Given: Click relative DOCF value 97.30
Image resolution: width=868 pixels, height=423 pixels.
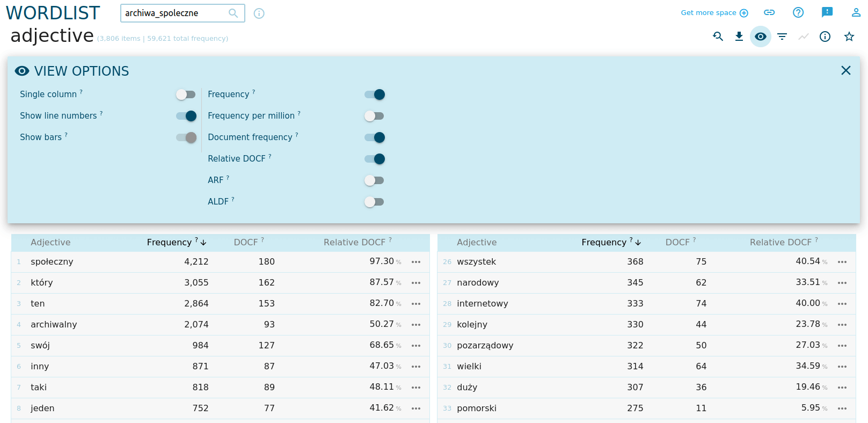Looking at the screenshot, I should (x=382, y=261).
